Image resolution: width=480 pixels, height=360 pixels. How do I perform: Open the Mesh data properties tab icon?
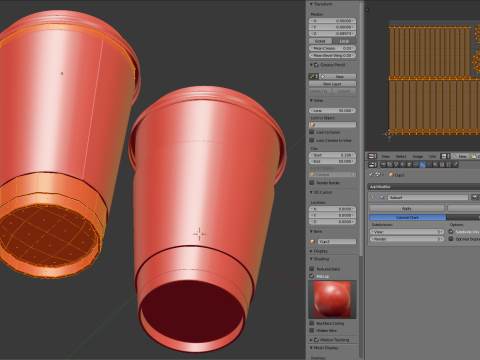click(429, 165)
